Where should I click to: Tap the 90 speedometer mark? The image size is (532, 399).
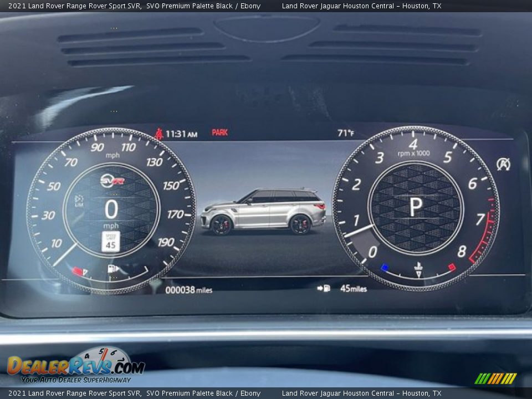[x=98, y=147]
